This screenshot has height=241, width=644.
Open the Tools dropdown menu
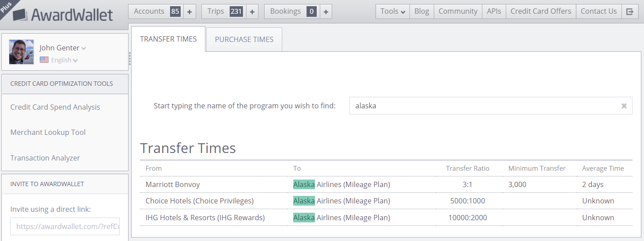(x=393, y=11)
